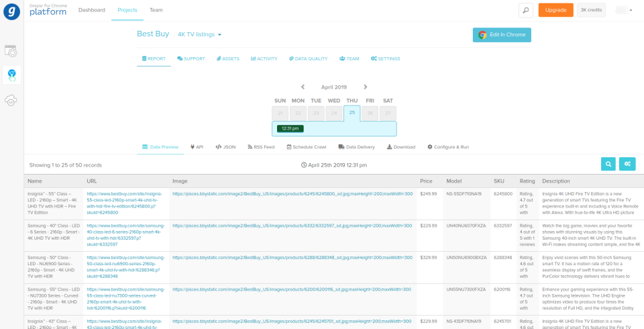The image size is (644, 329).
Task: Open image link for product 6332597
Action: point(292,226)
